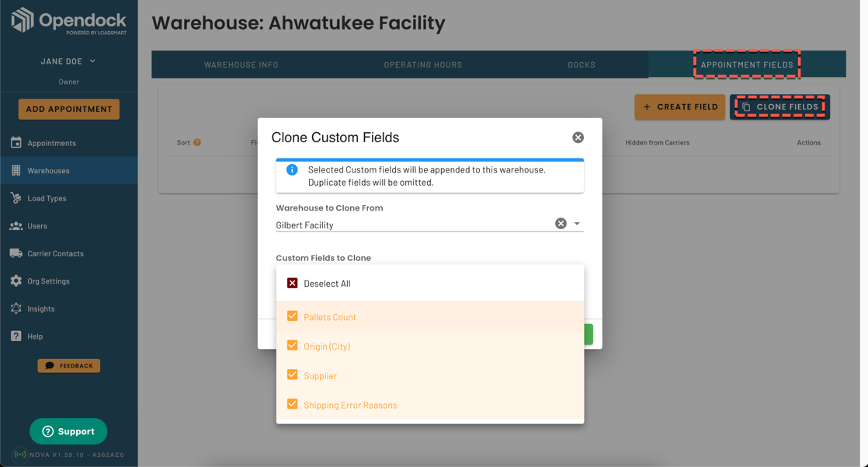Click the Load Types hand truck icon
Screen dimensions: 868x467
pyautogui.click(x=16, y=198)
